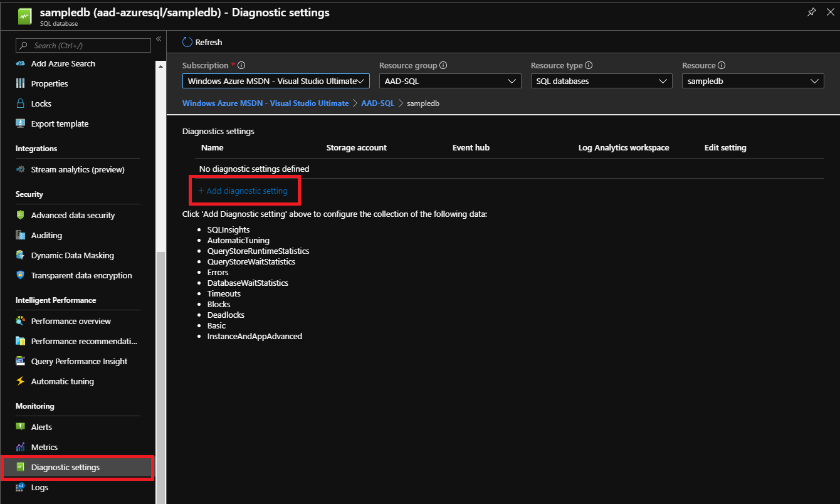Click the Alerts icon under Monitoring
The image size is (840, 504).
[x=21, y=426]
